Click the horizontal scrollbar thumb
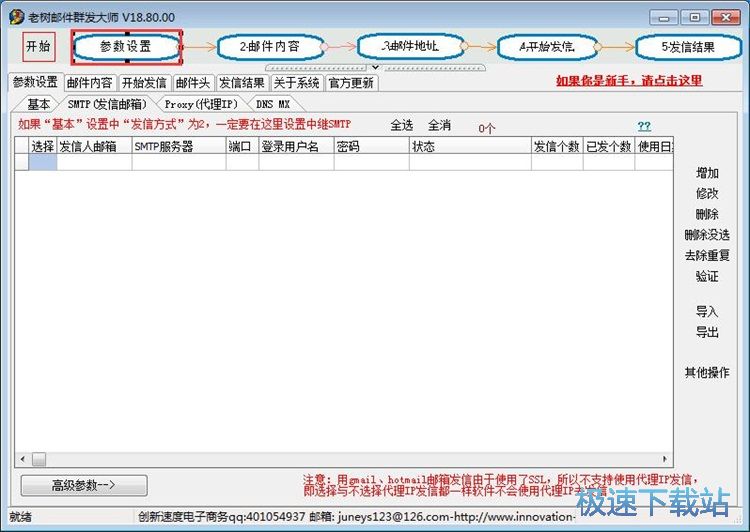750x532 pixels. (x=39, y=459)
